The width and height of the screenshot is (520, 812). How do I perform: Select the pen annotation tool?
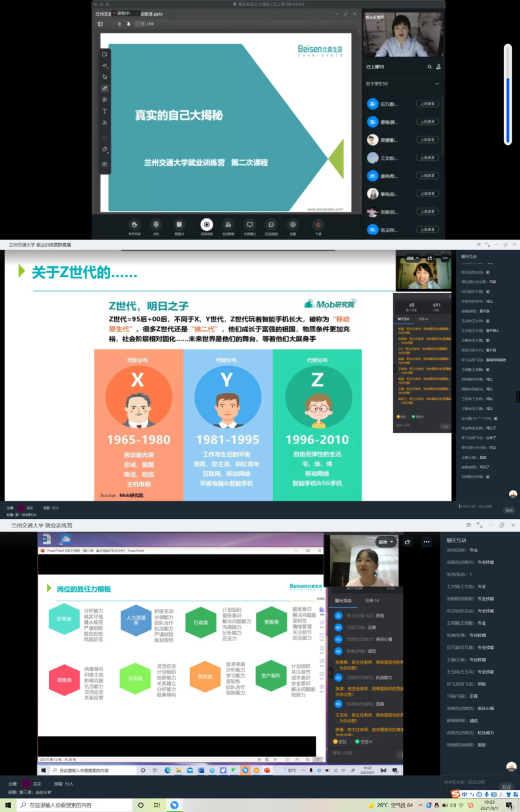[105, 88]
